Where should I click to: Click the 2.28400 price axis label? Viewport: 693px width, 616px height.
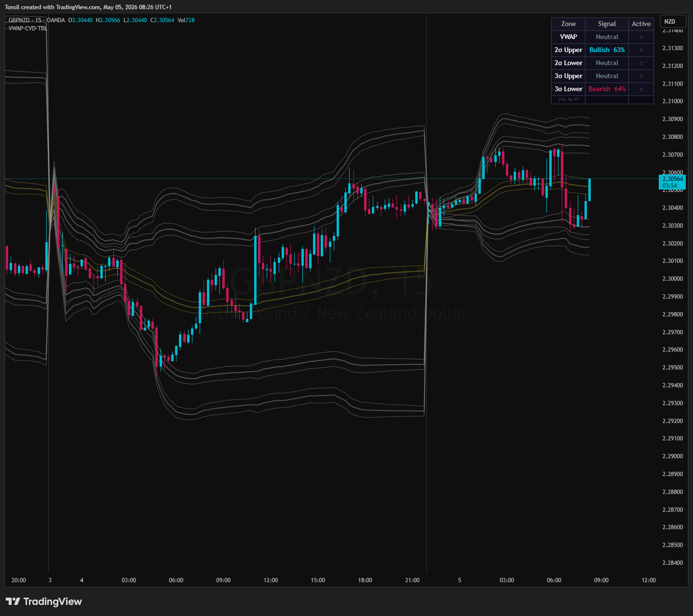(x=673, y=563)
